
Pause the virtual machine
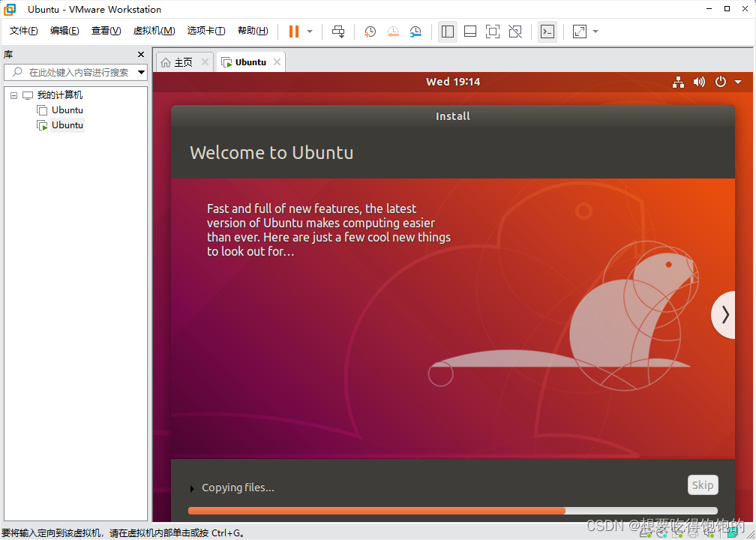coord(294,31)
